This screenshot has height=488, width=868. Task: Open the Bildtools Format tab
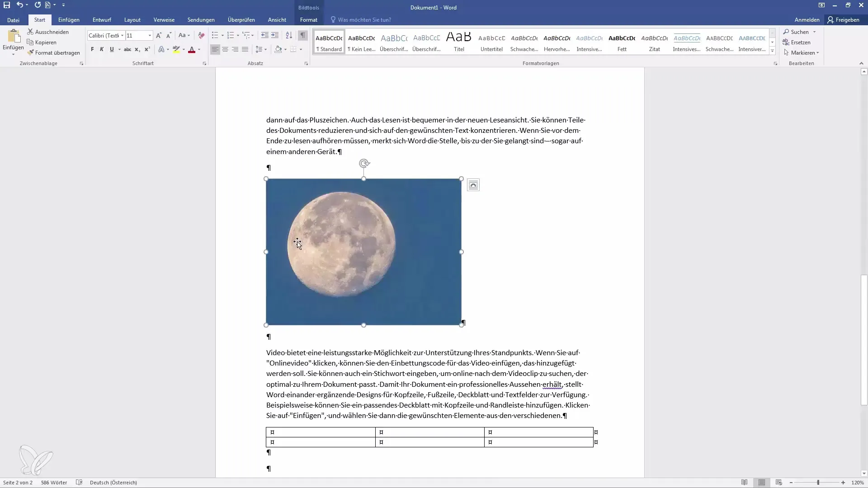tap(309, 20)
